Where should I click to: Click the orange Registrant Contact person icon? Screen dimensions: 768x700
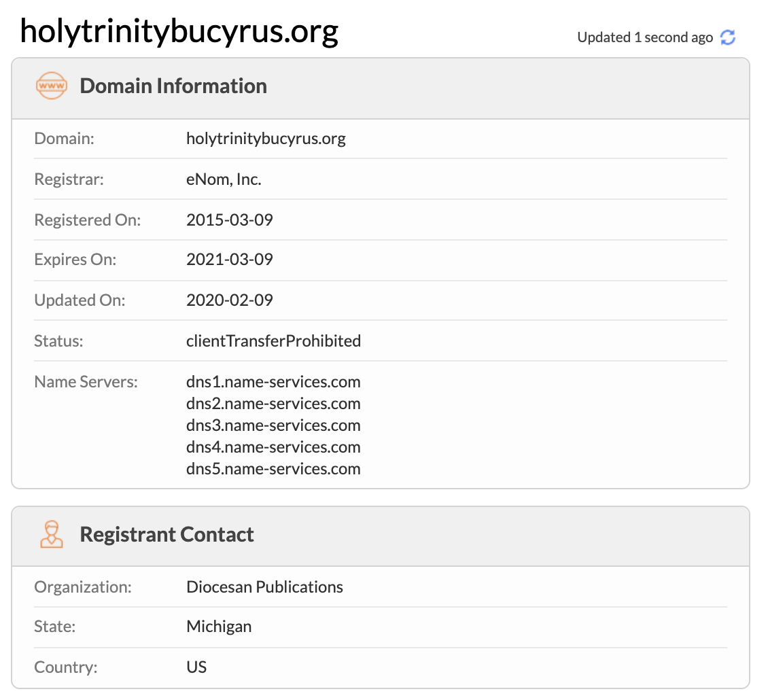click(52, 535)
